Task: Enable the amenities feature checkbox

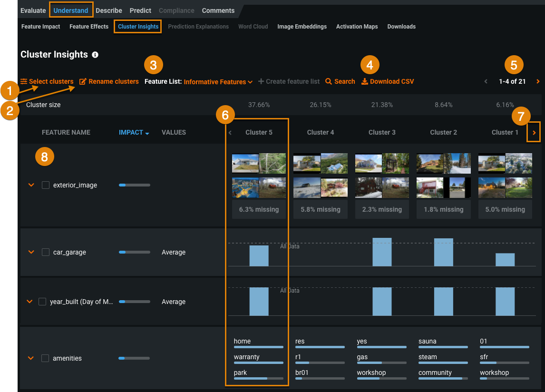Action: pos(45,358)
